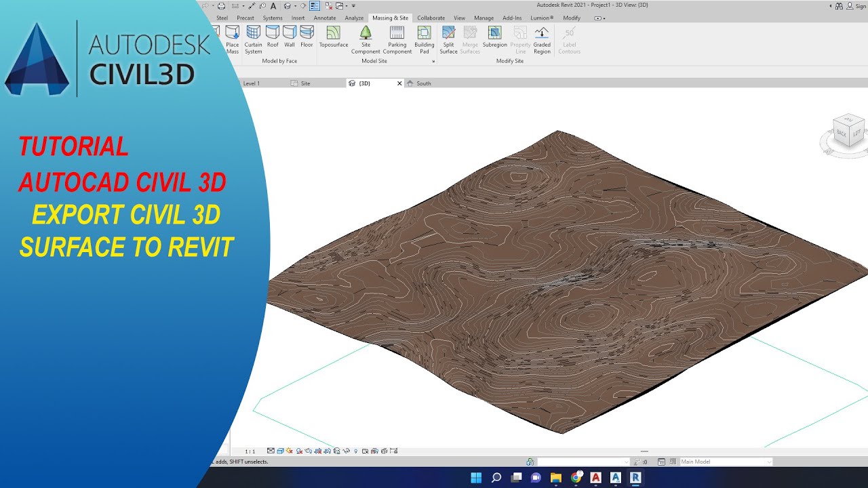Click the Detail Level icon in view control bar
The image size is (868, 488).
(271, 451)
